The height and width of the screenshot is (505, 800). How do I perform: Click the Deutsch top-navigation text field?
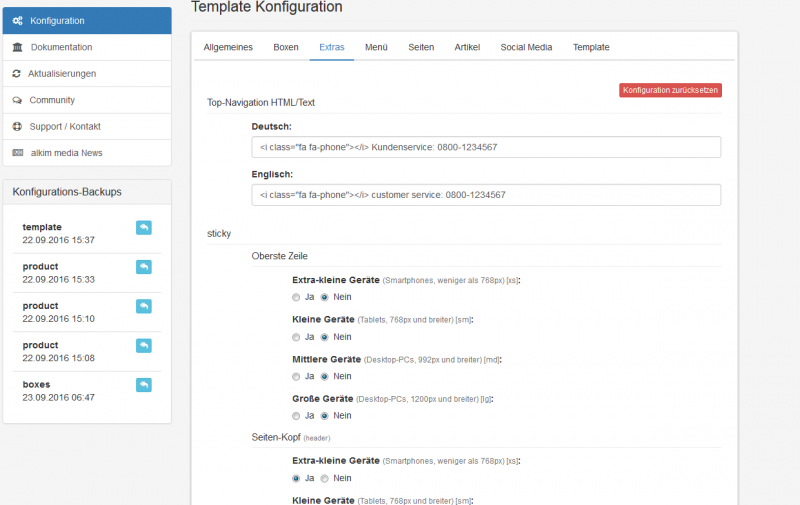486,147
